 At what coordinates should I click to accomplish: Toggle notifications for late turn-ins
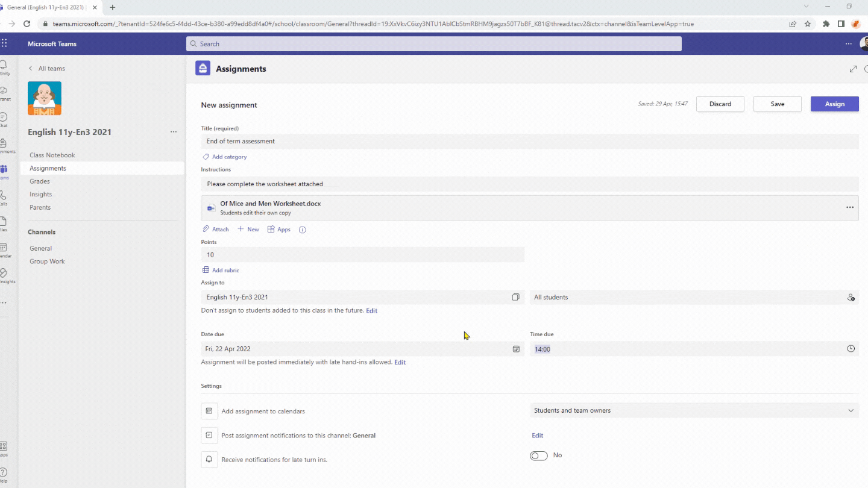(x=539, y=456)
